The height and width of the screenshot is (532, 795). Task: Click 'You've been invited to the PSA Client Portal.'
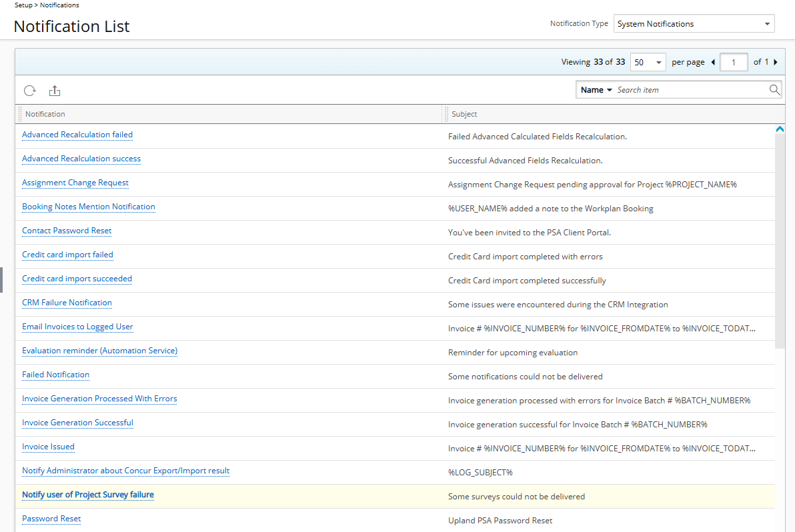pos(530,233)
